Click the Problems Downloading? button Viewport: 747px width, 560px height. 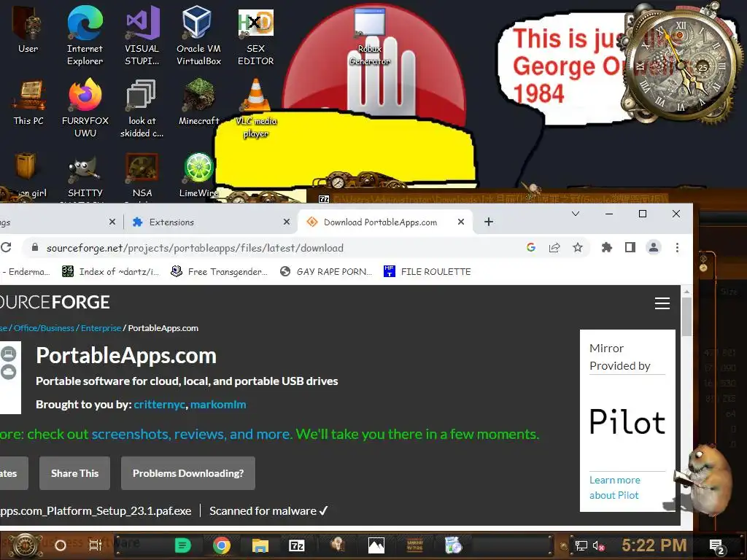(x=188, y=473)
